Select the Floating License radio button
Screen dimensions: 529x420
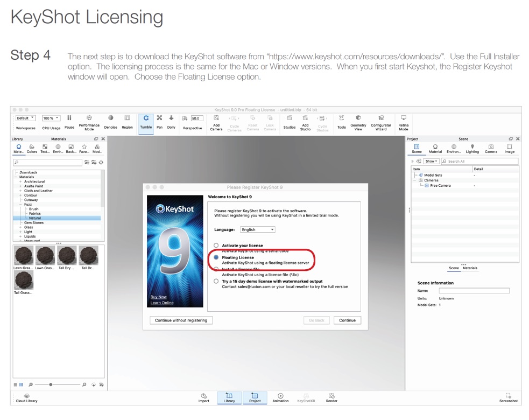216,257
